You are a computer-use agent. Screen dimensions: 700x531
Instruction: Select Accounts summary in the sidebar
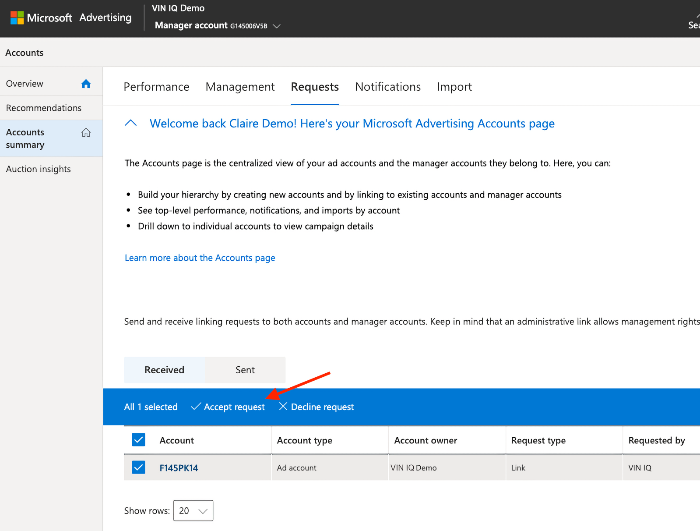51,138
